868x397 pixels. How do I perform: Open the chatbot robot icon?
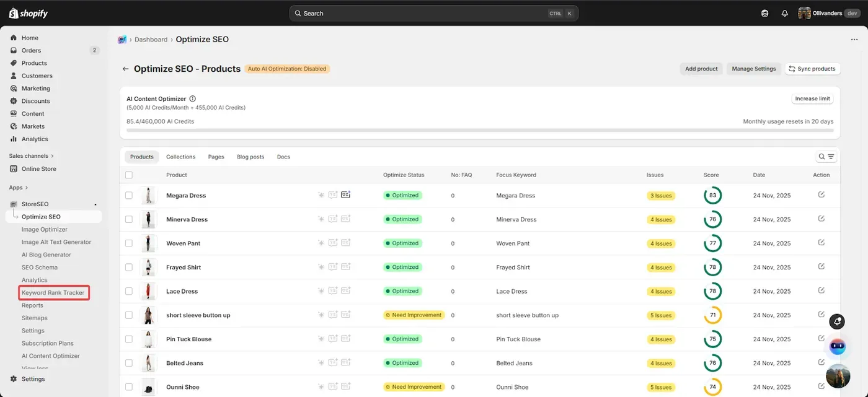click(838, 346)
